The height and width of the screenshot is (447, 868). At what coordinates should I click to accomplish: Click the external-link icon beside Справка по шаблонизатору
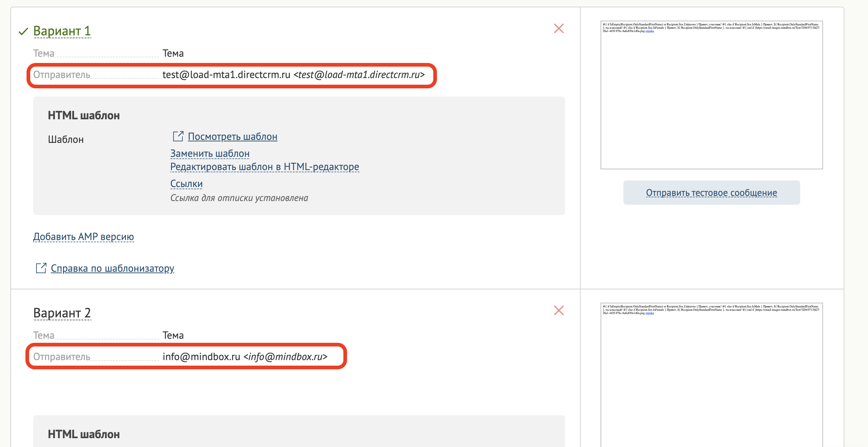pos(41,268)
